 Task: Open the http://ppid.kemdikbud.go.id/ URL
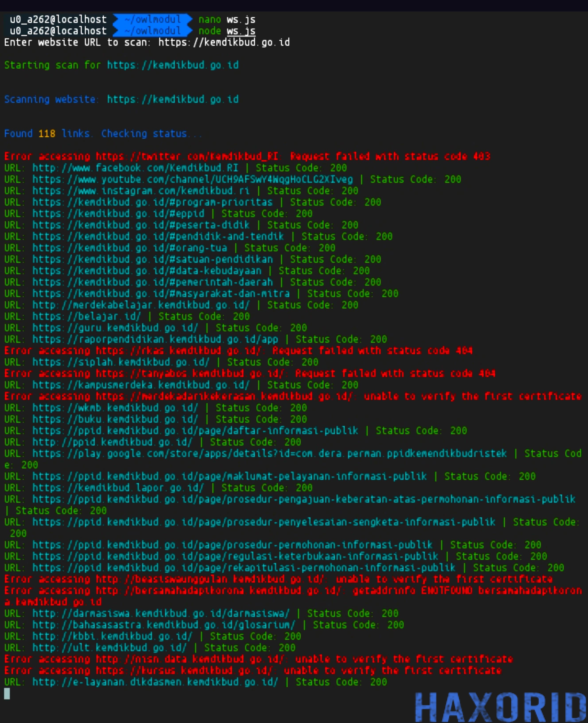click(112, 443)
